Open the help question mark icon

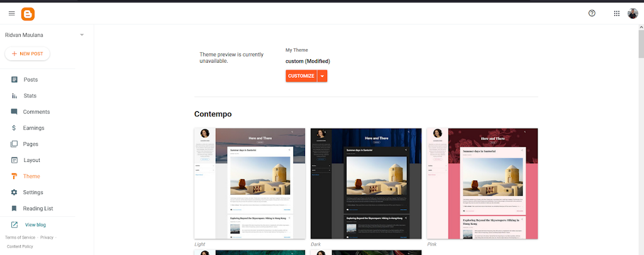[592, 13]
